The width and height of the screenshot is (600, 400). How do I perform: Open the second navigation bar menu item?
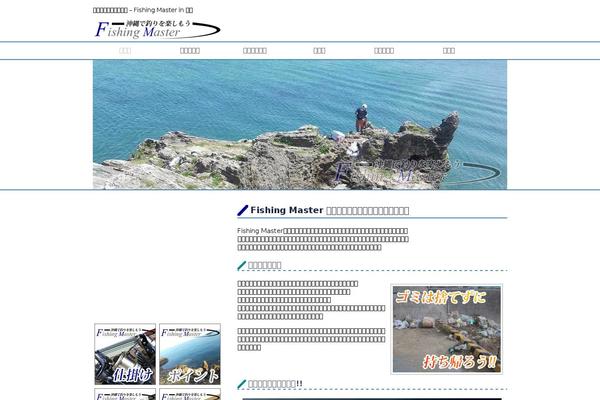click(190, 50)
